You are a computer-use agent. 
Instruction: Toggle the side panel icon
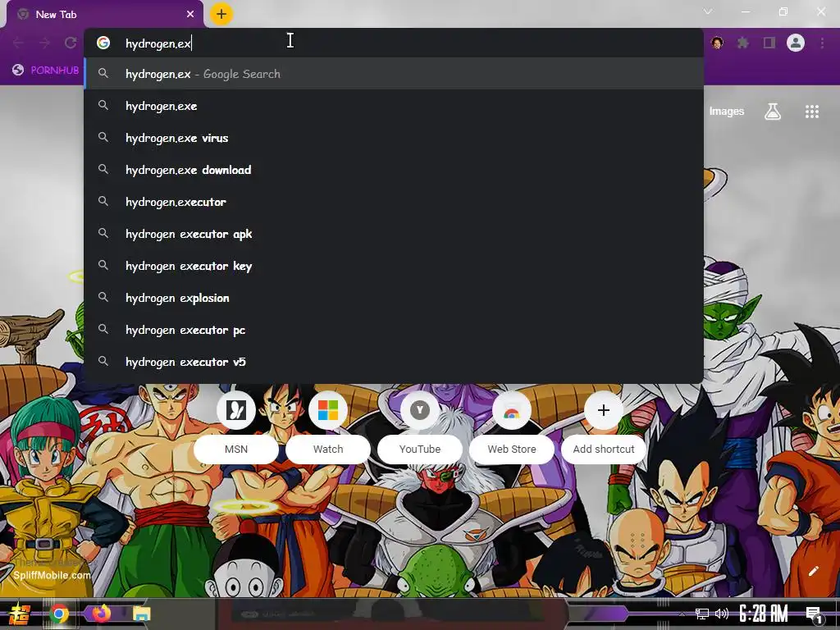pyautogui.click(x=769, y=43)
